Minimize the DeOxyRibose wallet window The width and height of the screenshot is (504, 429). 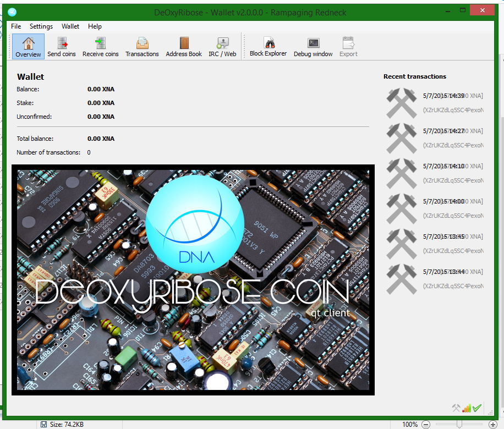(x=448, y=10)
